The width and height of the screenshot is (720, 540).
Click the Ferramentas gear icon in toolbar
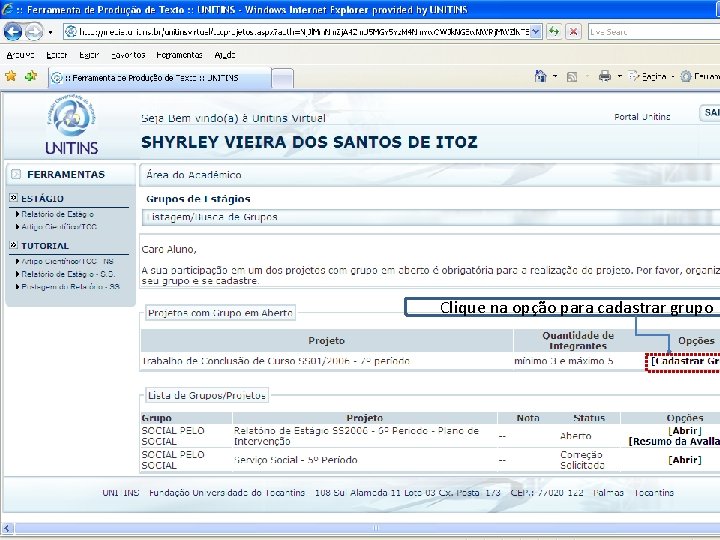pos(686,76)
